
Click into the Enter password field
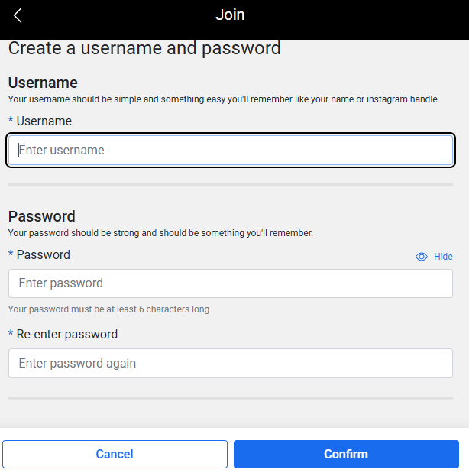231,283
